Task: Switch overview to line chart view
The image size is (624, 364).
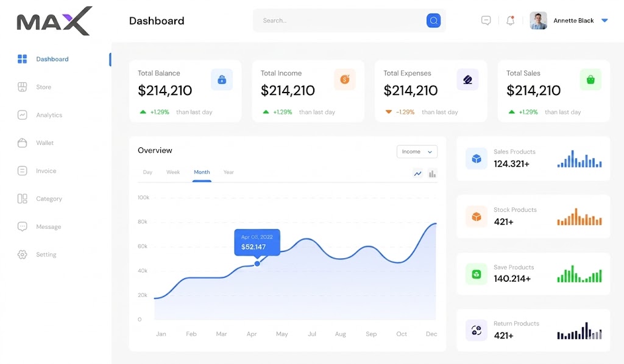Action: coord(418,173)
